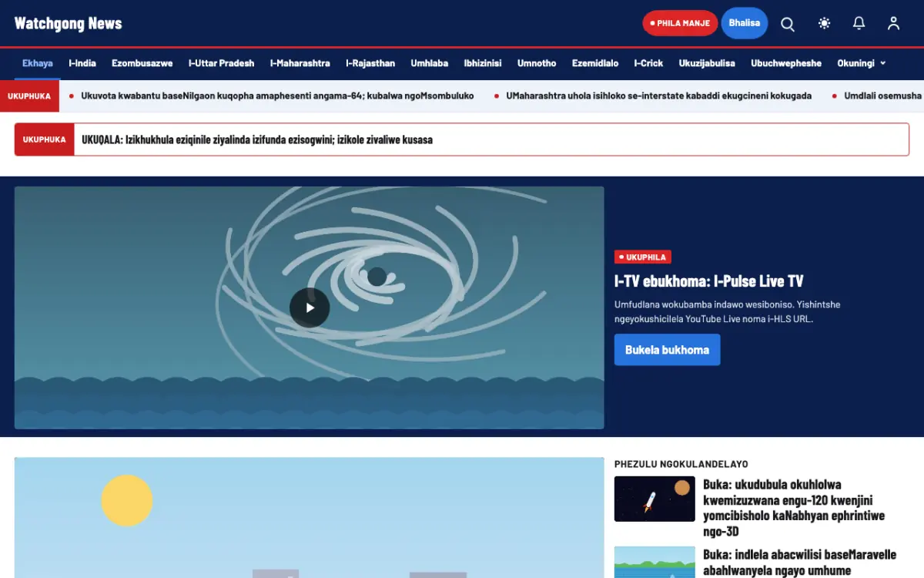The image size is (924, 578).
Task: Open the Ubuchwepheshe section
Action: click(786, 63)
